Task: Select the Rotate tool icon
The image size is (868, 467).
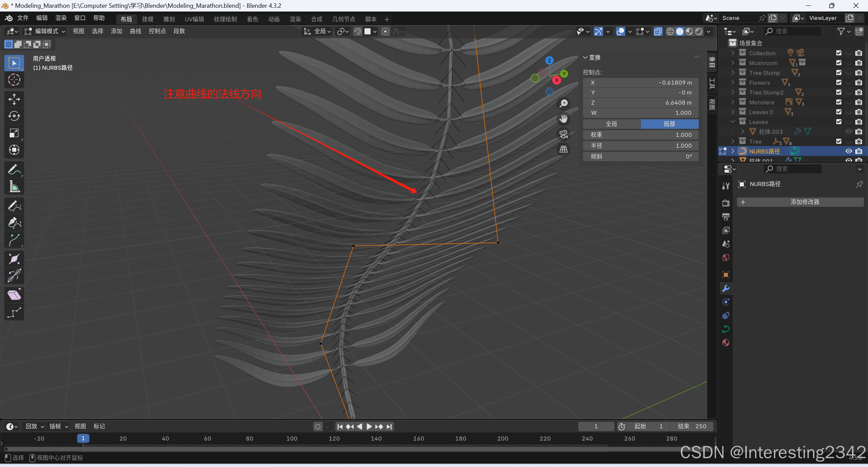Action: pos(14,116)
